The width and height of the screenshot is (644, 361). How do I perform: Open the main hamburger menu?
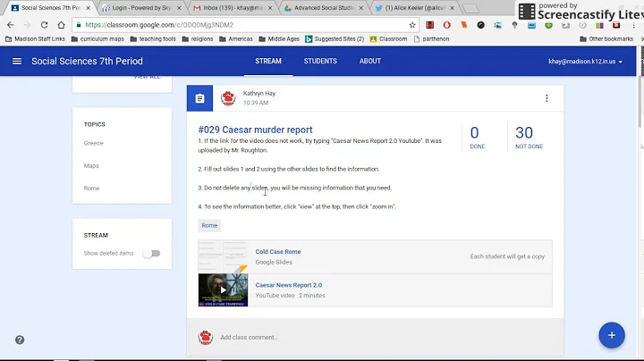pos(17,61)
